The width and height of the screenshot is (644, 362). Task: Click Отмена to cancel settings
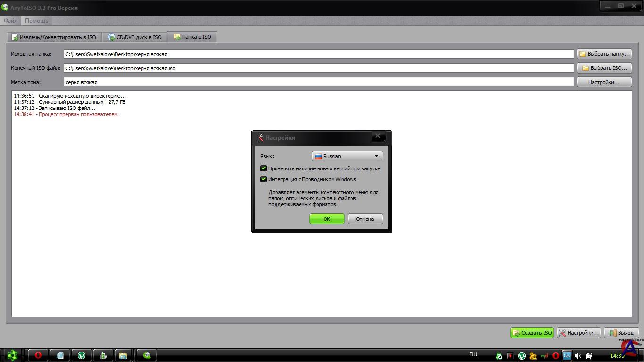pyautogui.click(x=365, y=219)
